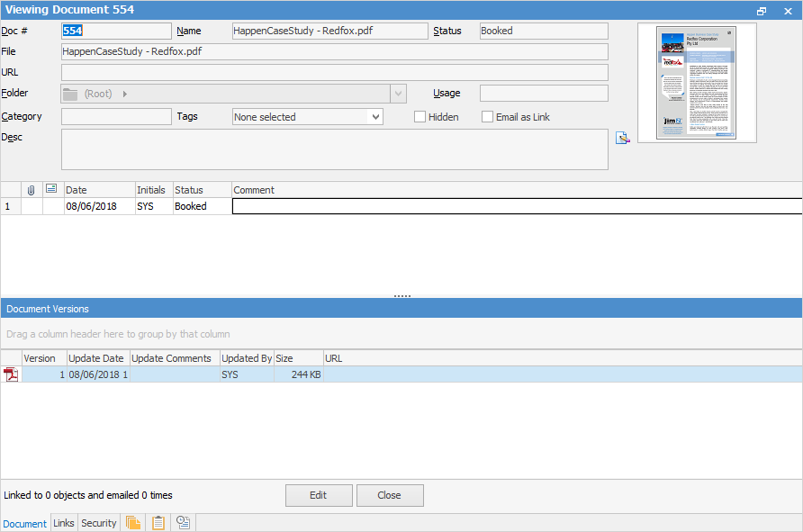Click the PDF icon on version 1 row
The height and width of the screenshot is (532, 803).
click(x=10, y=374)
